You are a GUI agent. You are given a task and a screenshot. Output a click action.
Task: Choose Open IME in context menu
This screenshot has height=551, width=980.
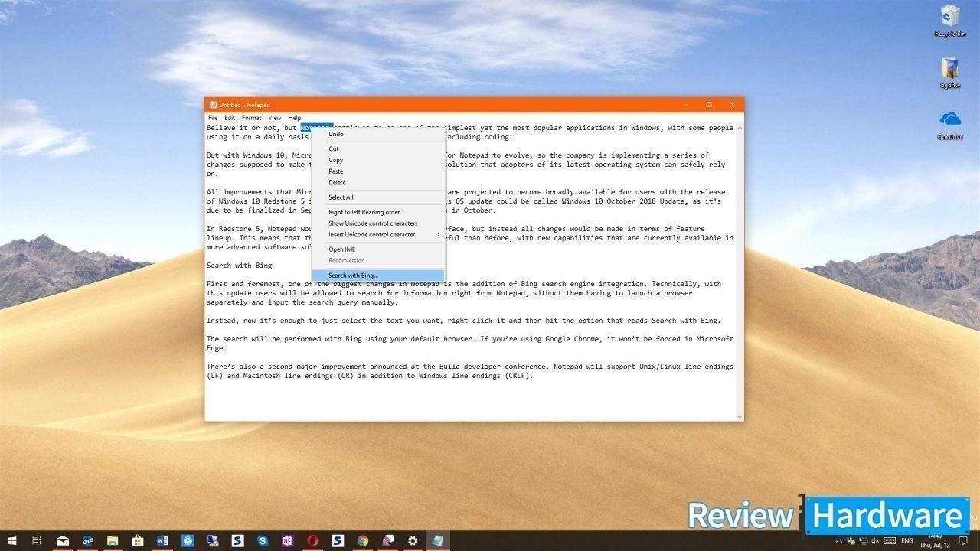[x=378, y=249]
